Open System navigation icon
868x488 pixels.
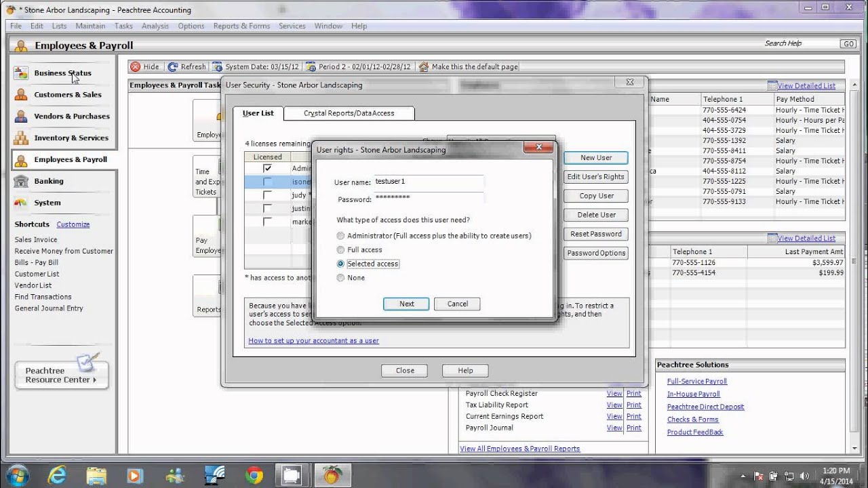coord(21,203)
